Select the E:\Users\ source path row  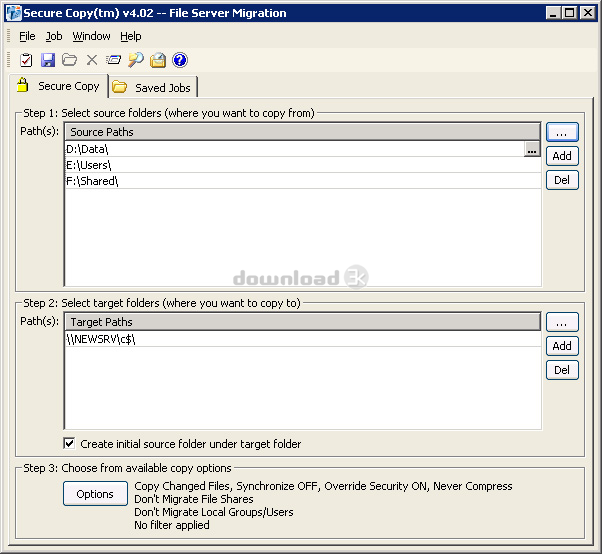[x=303, y=165]
